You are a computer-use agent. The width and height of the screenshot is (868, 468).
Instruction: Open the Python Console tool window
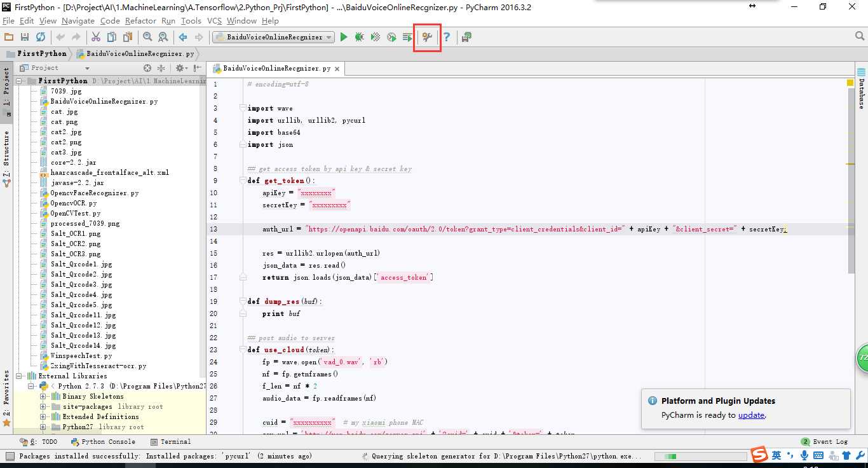(x=103, y=441)
